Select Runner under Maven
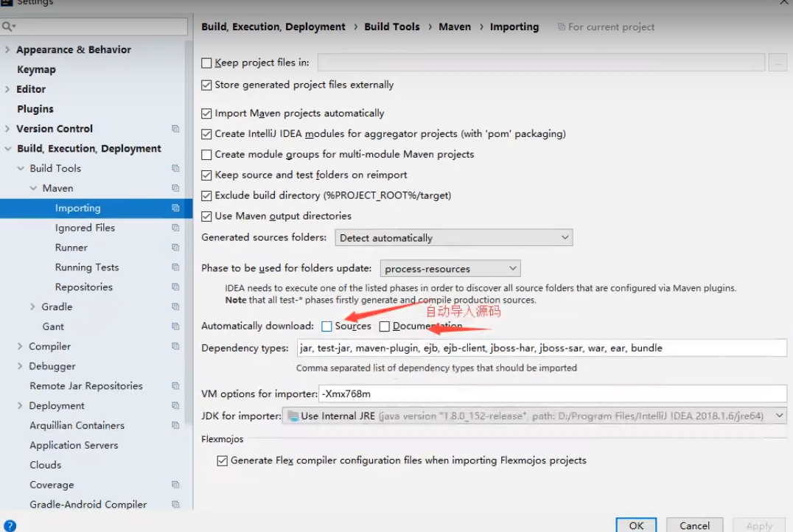This screenshot has width=793, height=532. click(x=71, y=248)
